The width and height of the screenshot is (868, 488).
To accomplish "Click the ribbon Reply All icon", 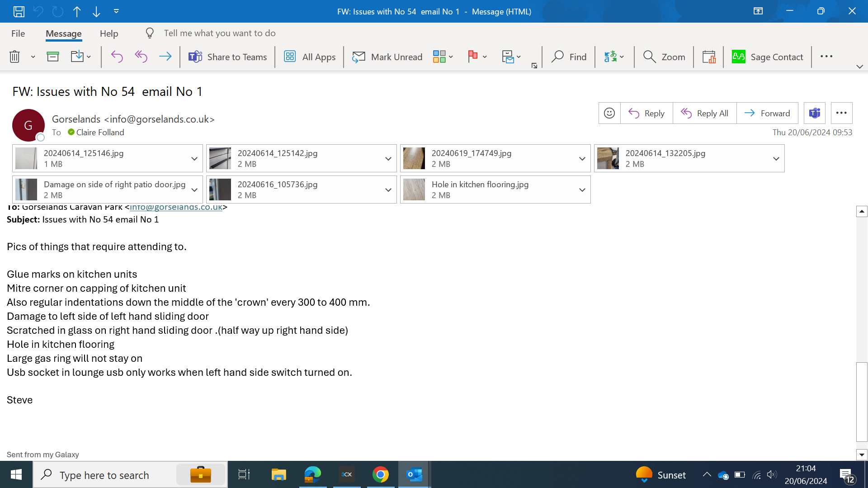I will pyautogui.click(x=141, y=57).
